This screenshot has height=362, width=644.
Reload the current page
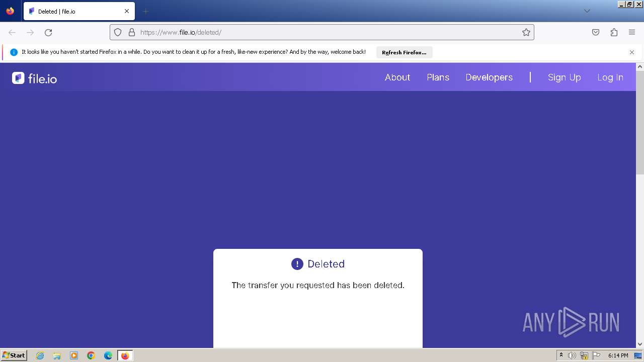point(48,32)
